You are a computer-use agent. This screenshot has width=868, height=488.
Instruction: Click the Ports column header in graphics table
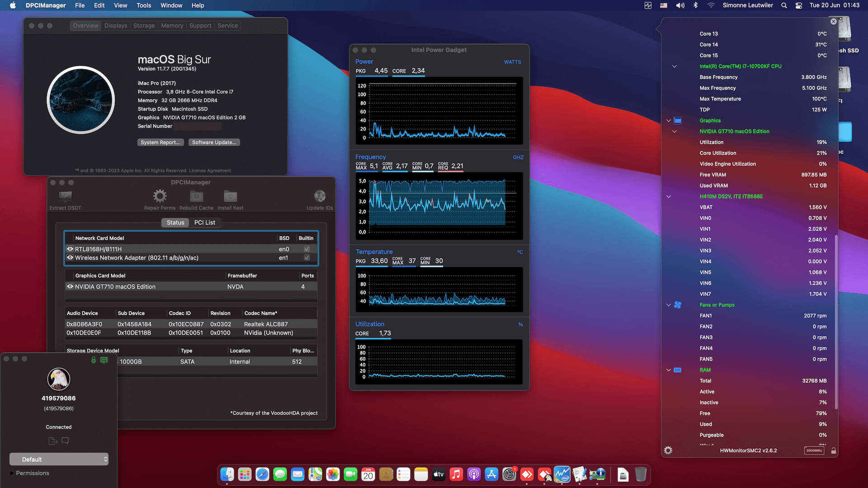pos(307,276)
